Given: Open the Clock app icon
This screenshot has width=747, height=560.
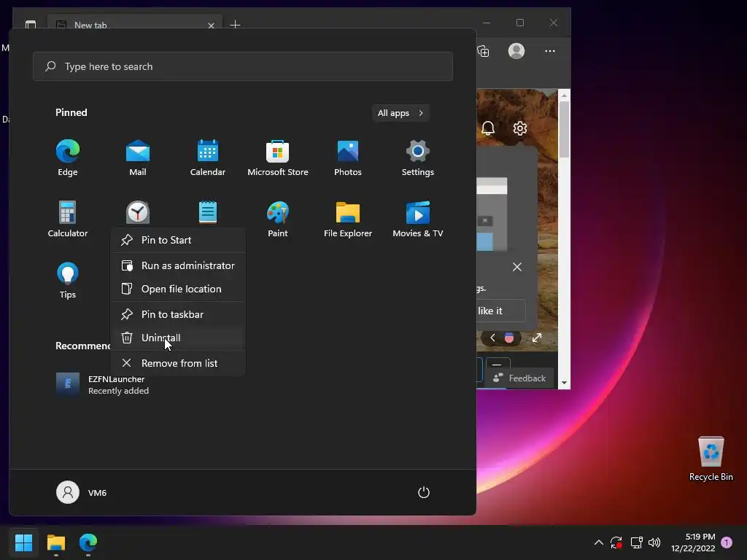Looking at the screenshot, I should (x=138, y=212).
